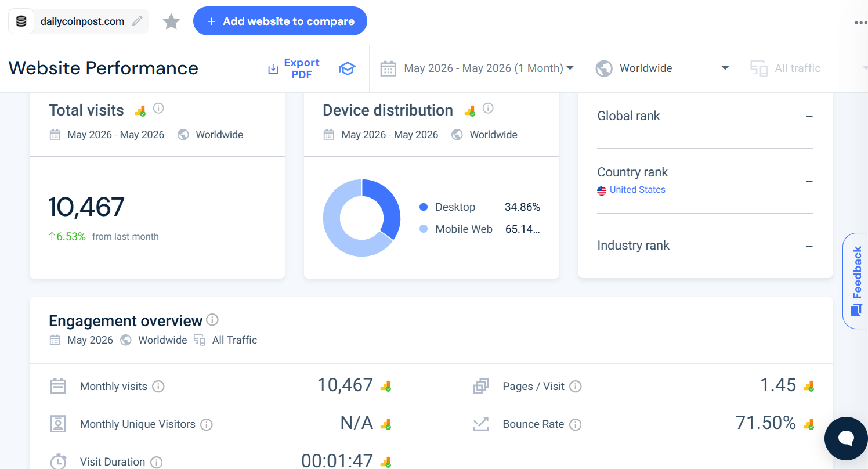The height and width of the screenshot is (469, 868).
Task: Open the Worldwide country dropdown
Action: (x=663, y=68)
